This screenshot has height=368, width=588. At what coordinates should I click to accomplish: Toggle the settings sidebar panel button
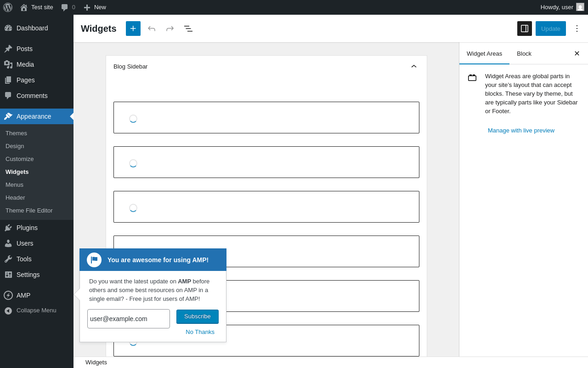525,29
